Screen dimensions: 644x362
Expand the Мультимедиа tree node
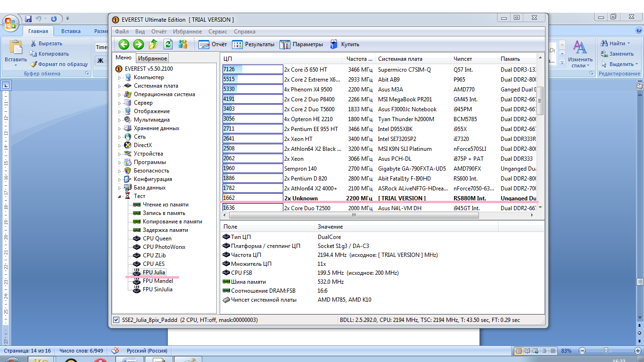[120, 120]
